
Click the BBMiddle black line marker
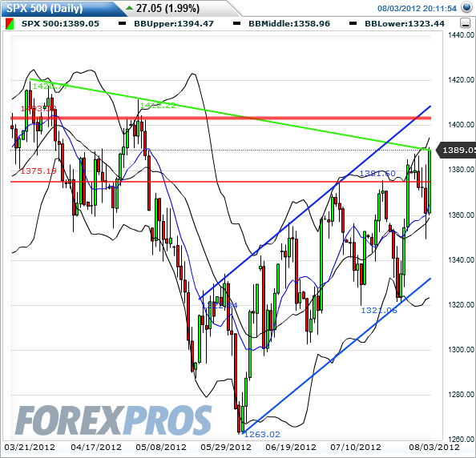point(236,23)
